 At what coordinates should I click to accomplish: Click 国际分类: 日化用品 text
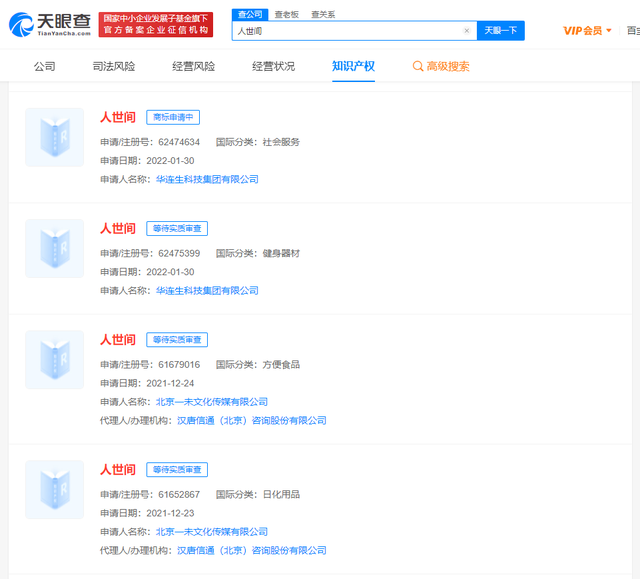(x=258, y=495)
